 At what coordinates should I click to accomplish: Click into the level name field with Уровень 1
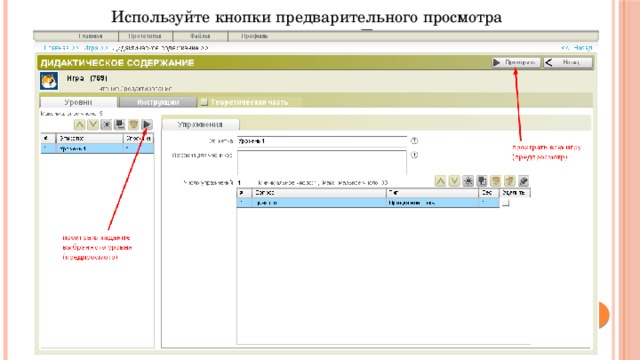pos(322,141)
